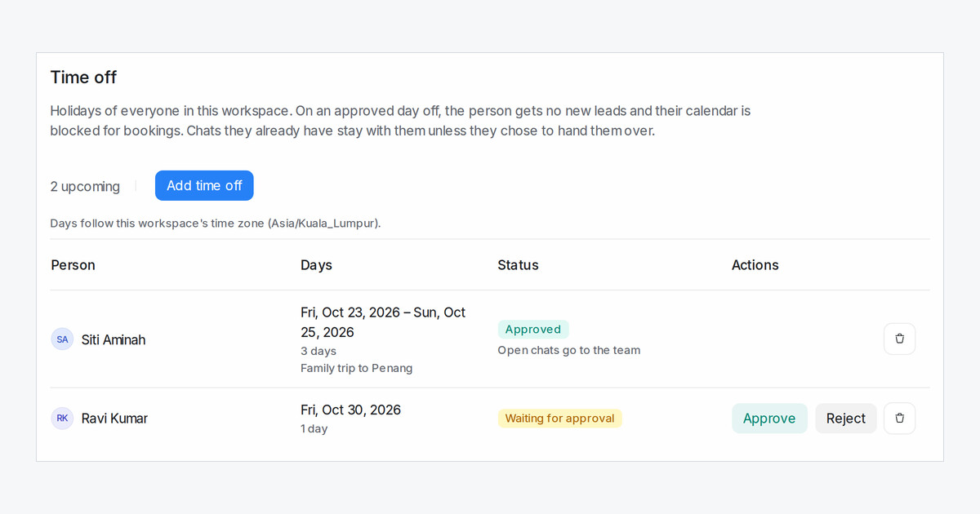Reject Ravi Kumar's time off request
Image resolution: width=980 pixels, height=514 pixels.
(x=846, y=419)
